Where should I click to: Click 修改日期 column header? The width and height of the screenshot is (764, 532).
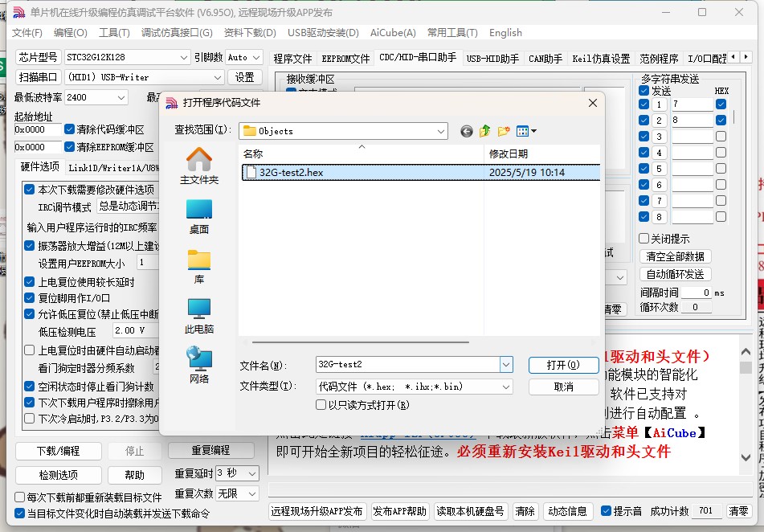[x=541, y=154]
